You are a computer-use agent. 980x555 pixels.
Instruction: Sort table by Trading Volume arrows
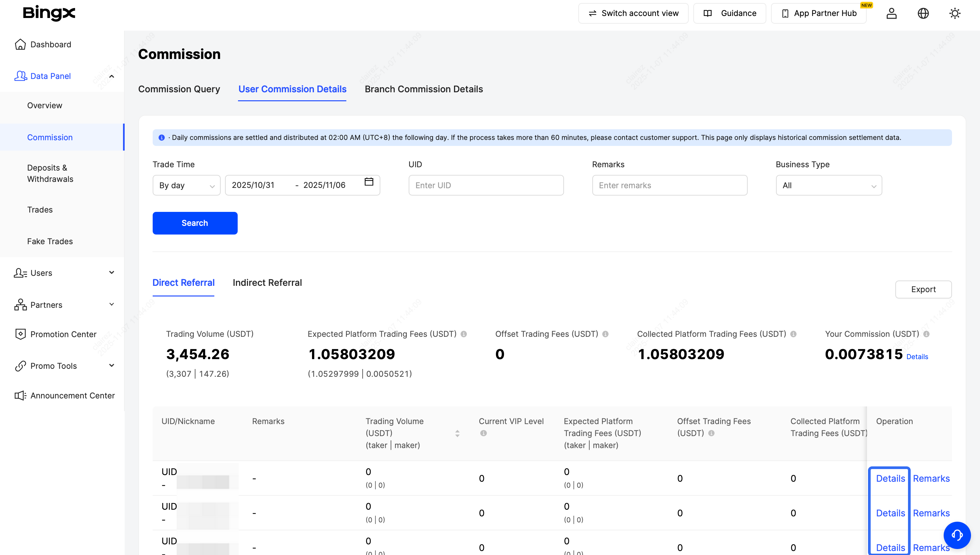457,433
